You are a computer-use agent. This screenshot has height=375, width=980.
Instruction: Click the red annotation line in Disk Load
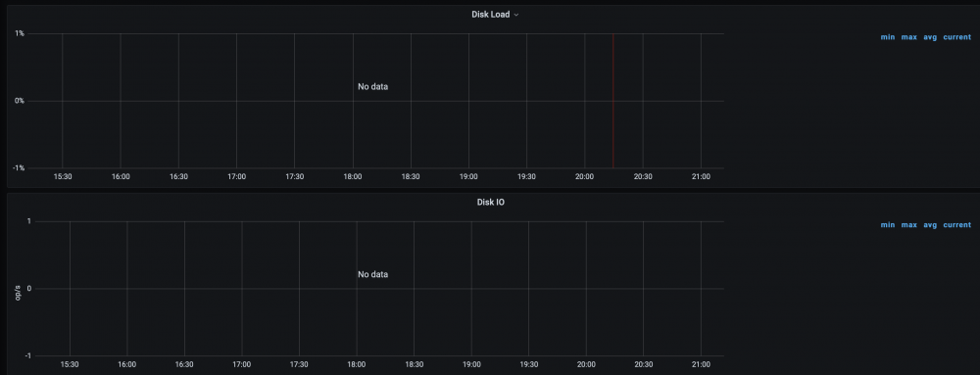tap(613, 101)
